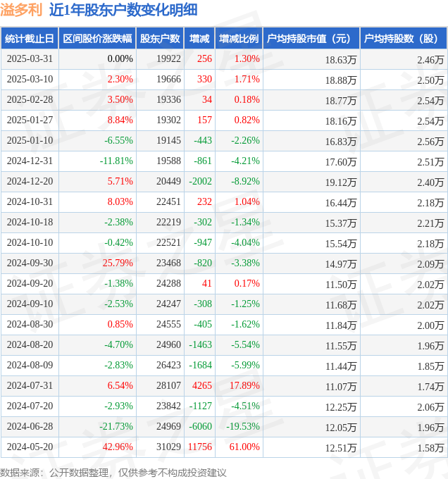
Task: Select the 增减比例 column header
Action: [x=239, y=39]
